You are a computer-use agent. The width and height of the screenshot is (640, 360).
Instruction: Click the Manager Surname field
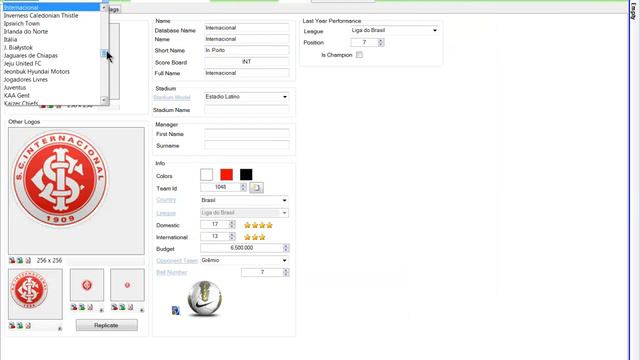tap(246, 145)
